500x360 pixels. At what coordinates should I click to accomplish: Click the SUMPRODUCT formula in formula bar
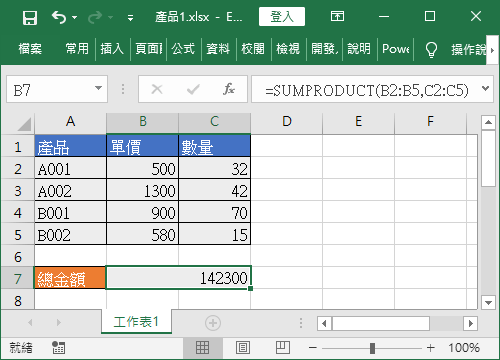coord(367,90)
